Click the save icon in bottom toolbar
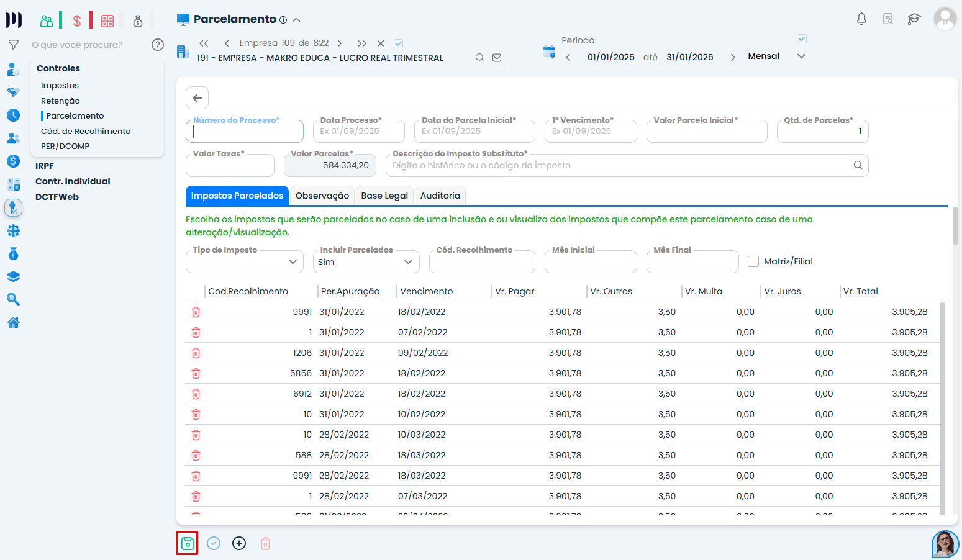The image size is (962, 560). pyautogui.click(x=187, y=543)
